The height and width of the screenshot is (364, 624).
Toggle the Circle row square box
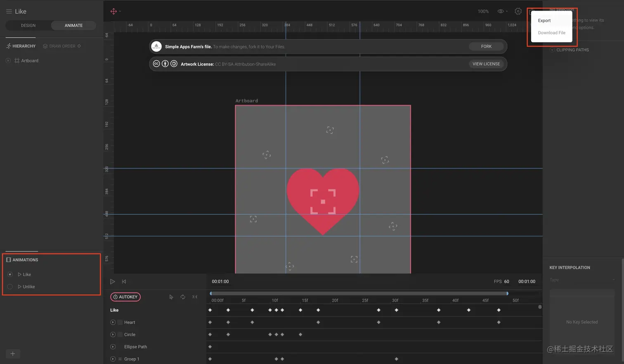click(x=120, y=335)
